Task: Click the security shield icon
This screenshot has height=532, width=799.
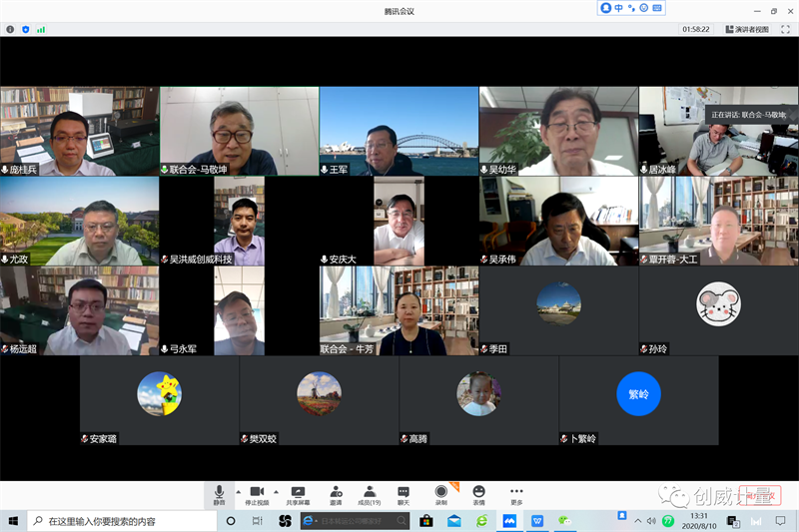Action: 25,29
